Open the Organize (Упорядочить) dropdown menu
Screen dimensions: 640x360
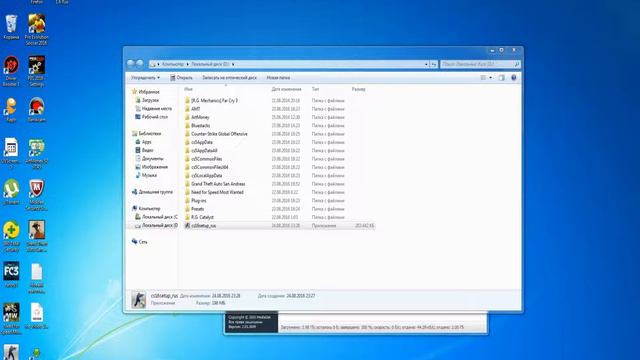pos(145,78)
